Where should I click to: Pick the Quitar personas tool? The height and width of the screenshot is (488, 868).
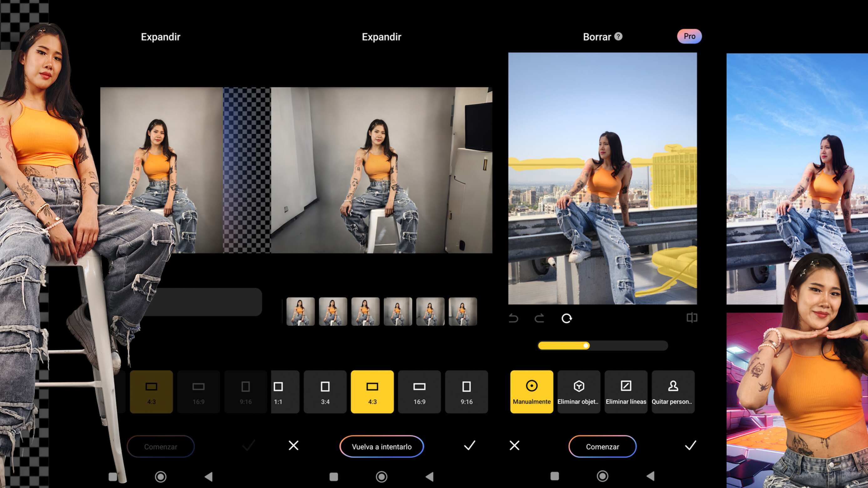673,392
